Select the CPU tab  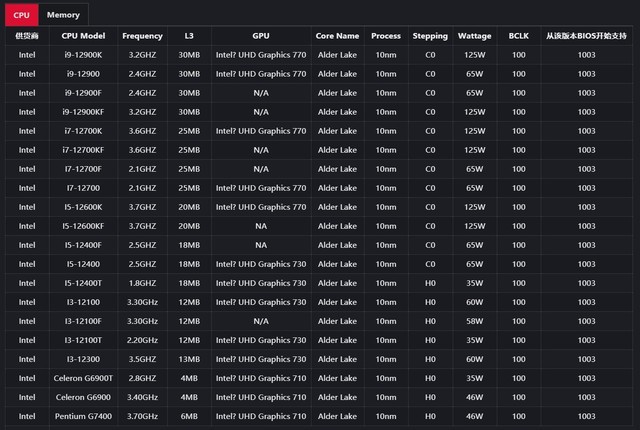21,15
